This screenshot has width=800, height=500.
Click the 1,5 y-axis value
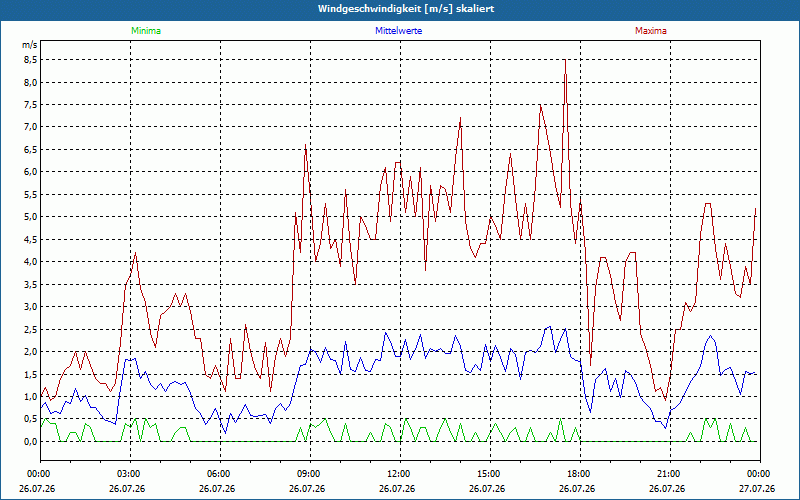[31, 374]
